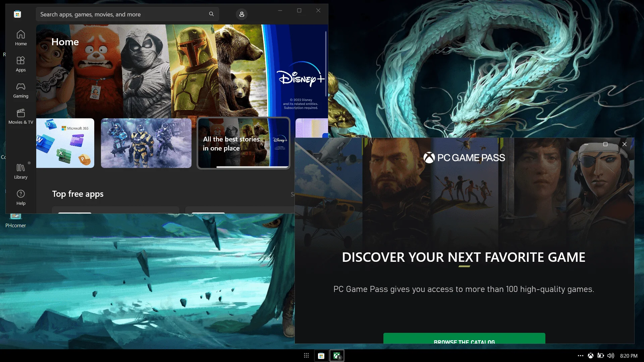Click the 8:20 PM clock
644x362 pixels.
pos(629,356)
